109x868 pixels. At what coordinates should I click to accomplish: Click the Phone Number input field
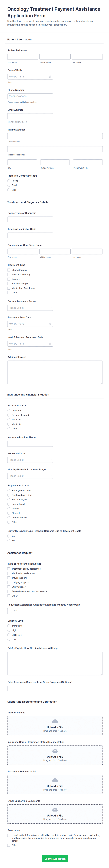click(x=30, y=96)
